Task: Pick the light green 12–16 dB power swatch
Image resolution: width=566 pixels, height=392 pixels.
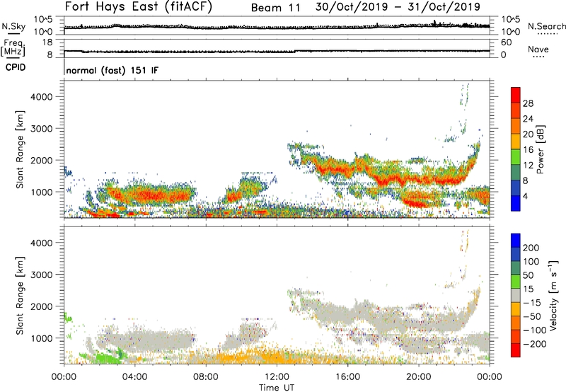Action: [x=516, y=157]
